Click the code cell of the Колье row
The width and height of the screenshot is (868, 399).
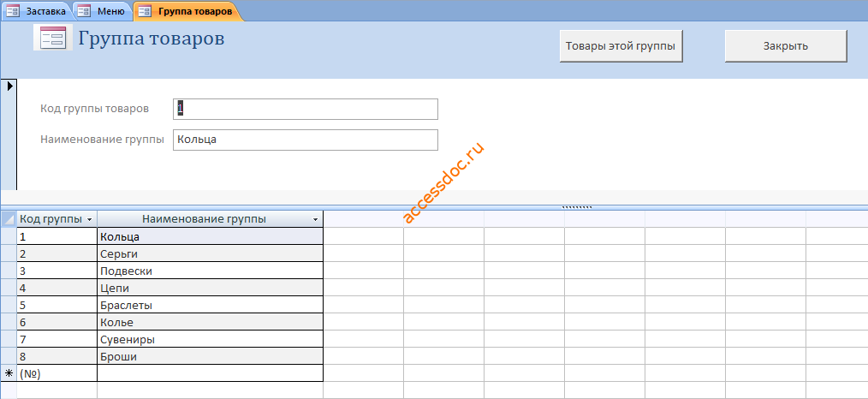point(57,323)
